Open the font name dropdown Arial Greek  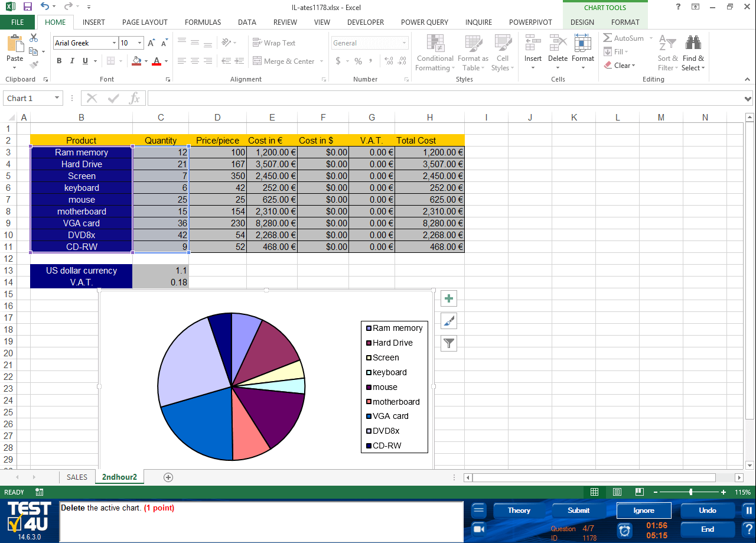point(114,43)
